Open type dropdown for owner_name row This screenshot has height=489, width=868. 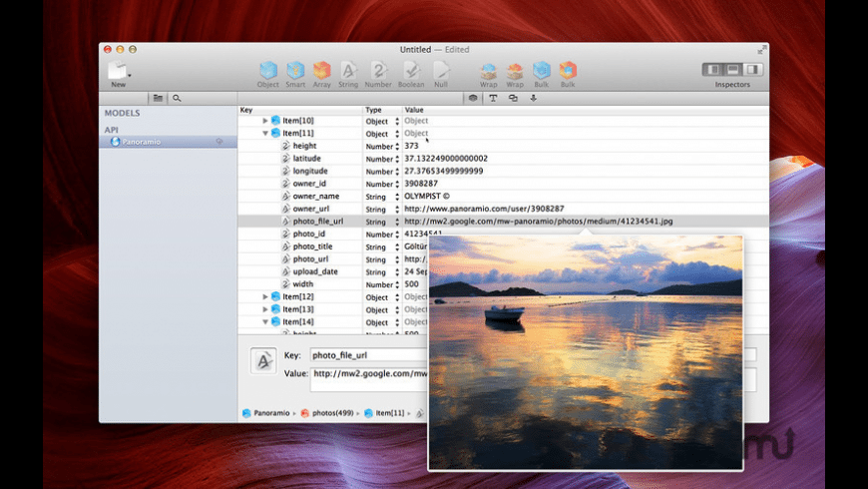[397, 197]
